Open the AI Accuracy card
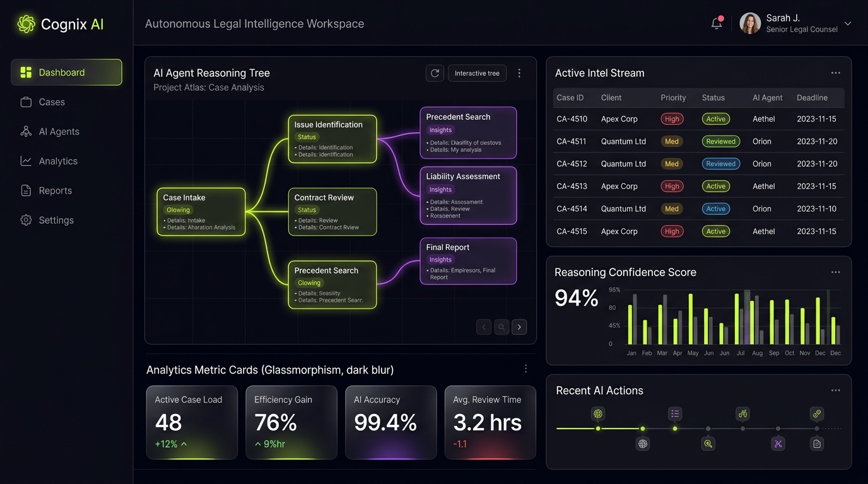The height and width of the screenshot is (484, 868). click(x=391, y=422)
